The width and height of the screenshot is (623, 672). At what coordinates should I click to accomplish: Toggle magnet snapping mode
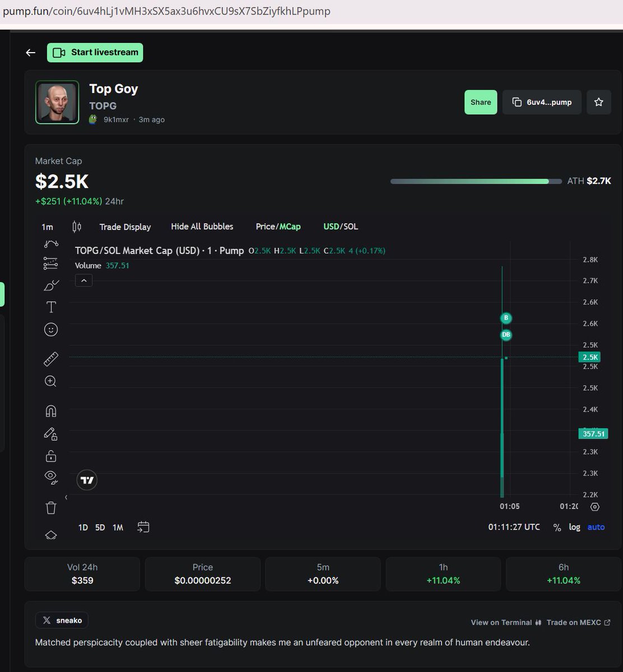pyautogui.click(x=51, y=411)
